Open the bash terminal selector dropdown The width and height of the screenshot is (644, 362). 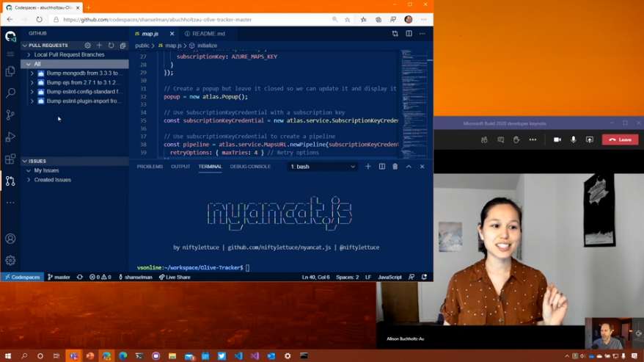tap(323, 167)
